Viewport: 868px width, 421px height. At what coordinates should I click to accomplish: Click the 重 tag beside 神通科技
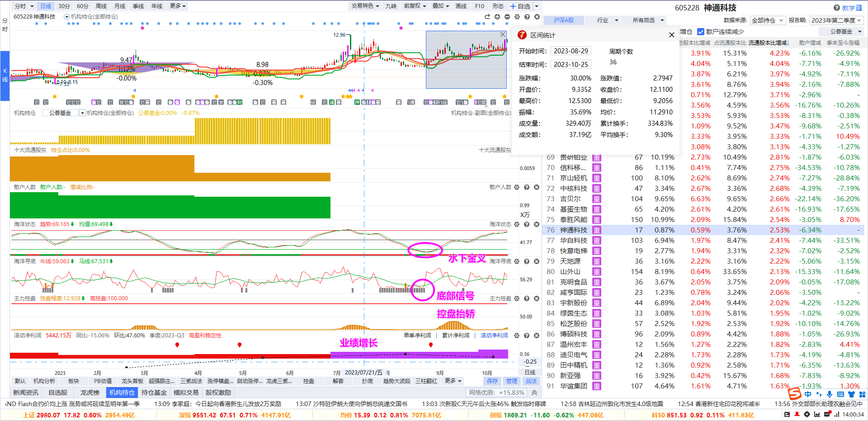click(x=597, y=230)
